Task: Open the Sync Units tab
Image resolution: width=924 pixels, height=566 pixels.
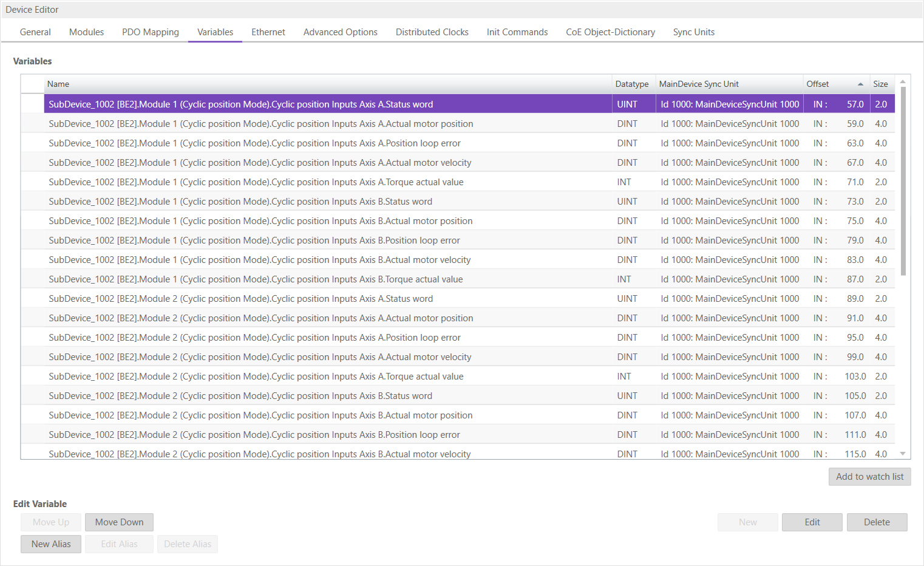Action: point(693,32)
